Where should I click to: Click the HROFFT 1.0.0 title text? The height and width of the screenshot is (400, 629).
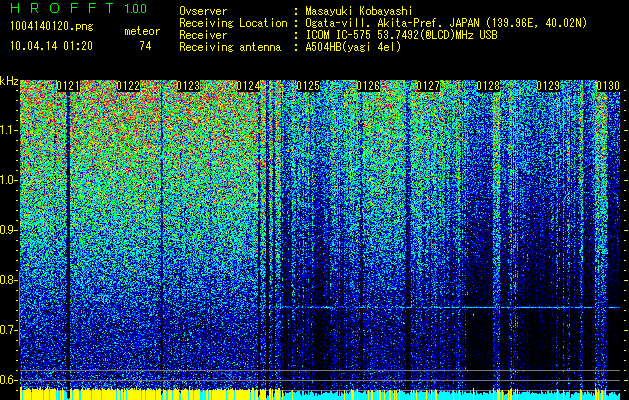pyautogui.click(x=78, y=8)
